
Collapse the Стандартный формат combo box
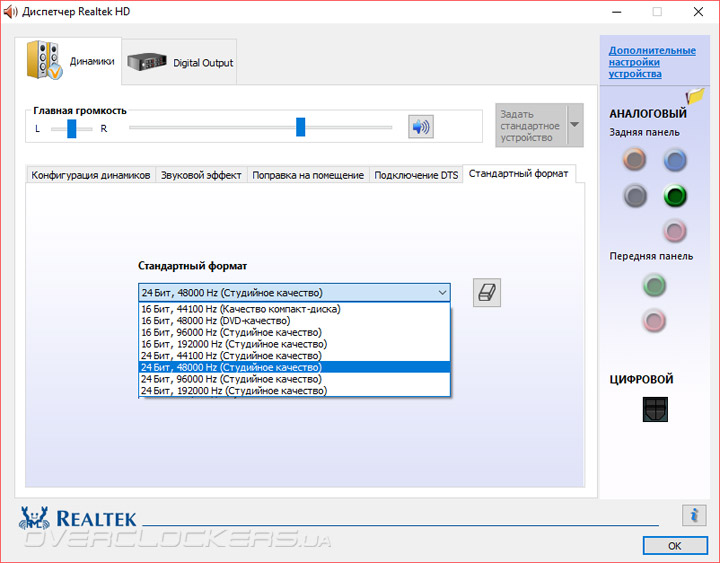point(294,293)
